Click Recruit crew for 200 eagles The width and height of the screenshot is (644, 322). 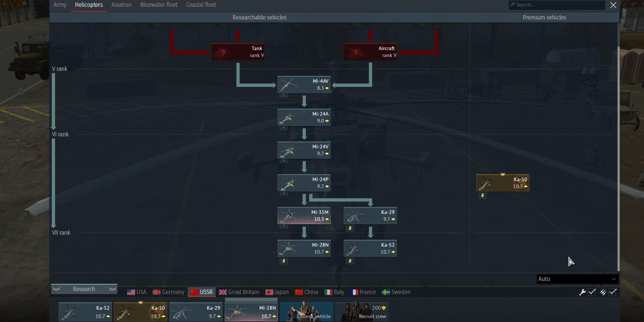361,312
